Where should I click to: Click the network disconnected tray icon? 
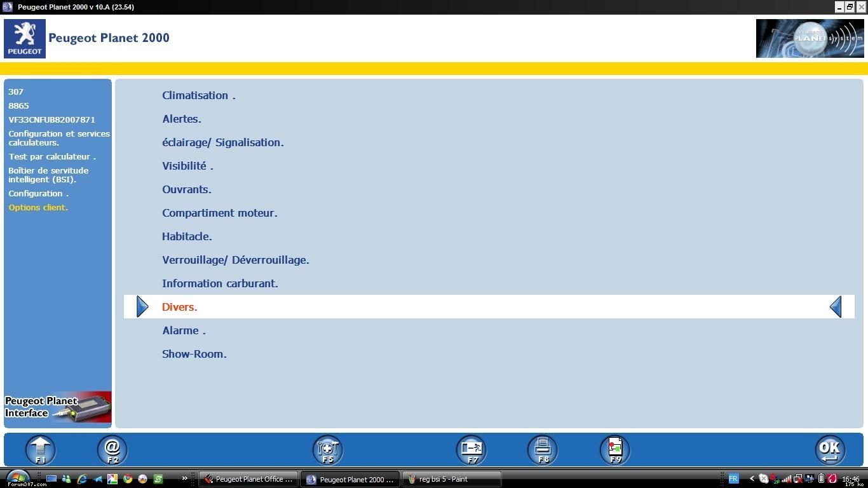[798, 479]
